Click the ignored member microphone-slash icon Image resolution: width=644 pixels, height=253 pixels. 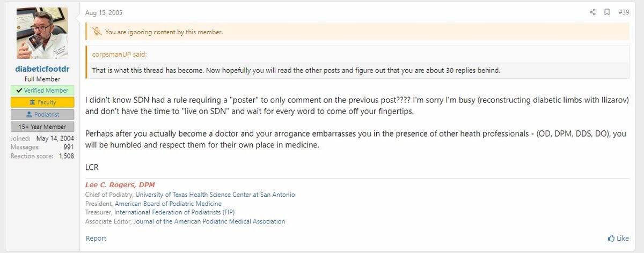tap(97, 32)
